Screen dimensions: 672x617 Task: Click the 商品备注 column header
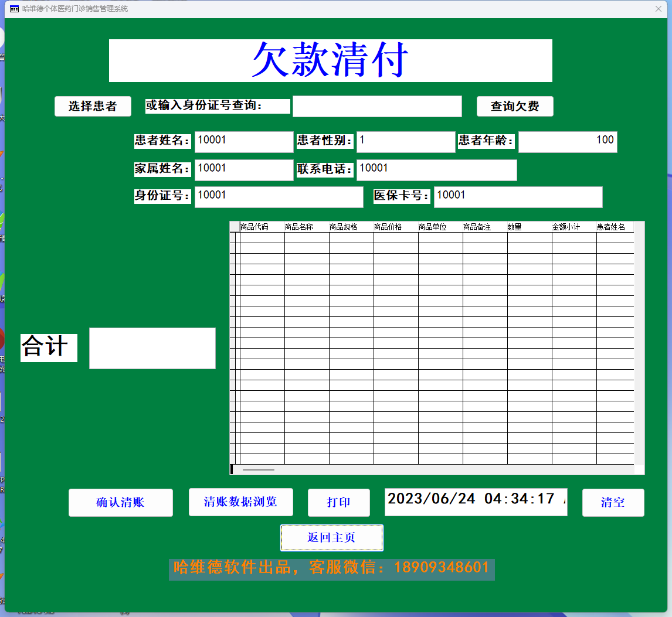pyautogui.click(x=485, y=227)
